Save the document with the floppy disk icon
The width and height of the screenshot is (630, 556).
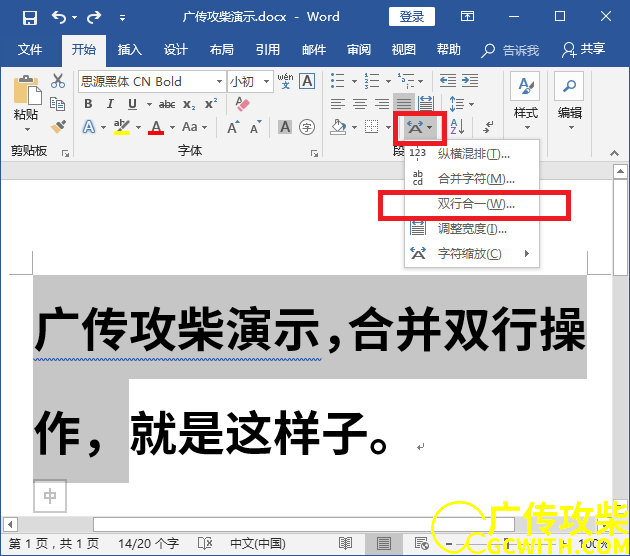click(x=30, y=18)
